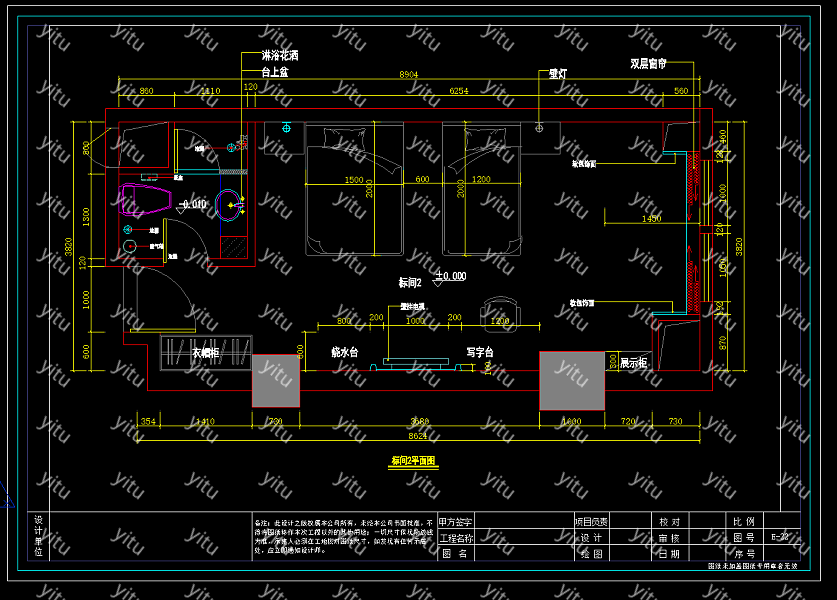Select the 8904 overall dimension text
The height and width of the screenshot is (600, 837).
click(409, 75)
